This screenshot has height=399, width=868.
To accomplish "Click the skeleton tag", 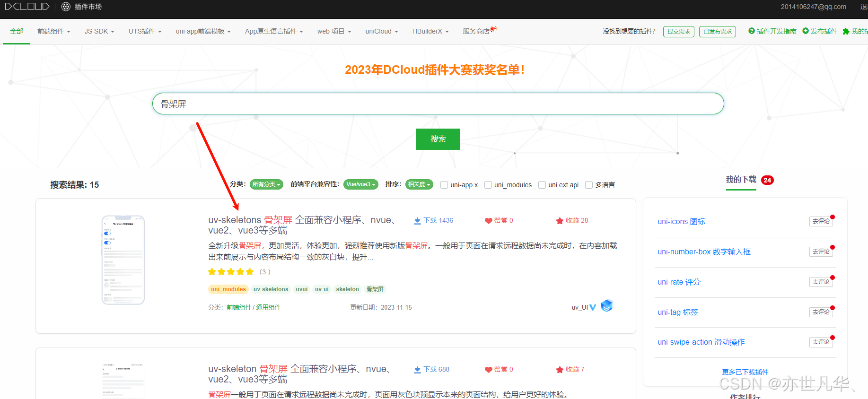I will [347, 289].
